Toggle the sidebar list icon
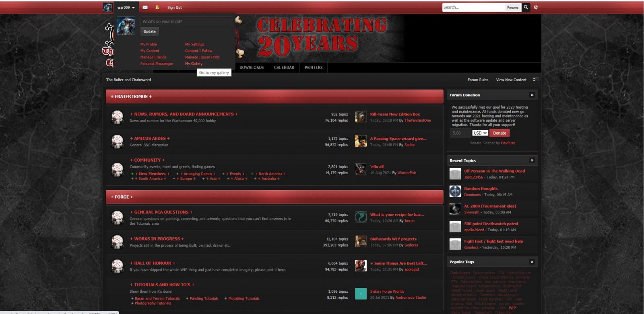The width and height of the screenshot is (644, 314). pos(536,80)
